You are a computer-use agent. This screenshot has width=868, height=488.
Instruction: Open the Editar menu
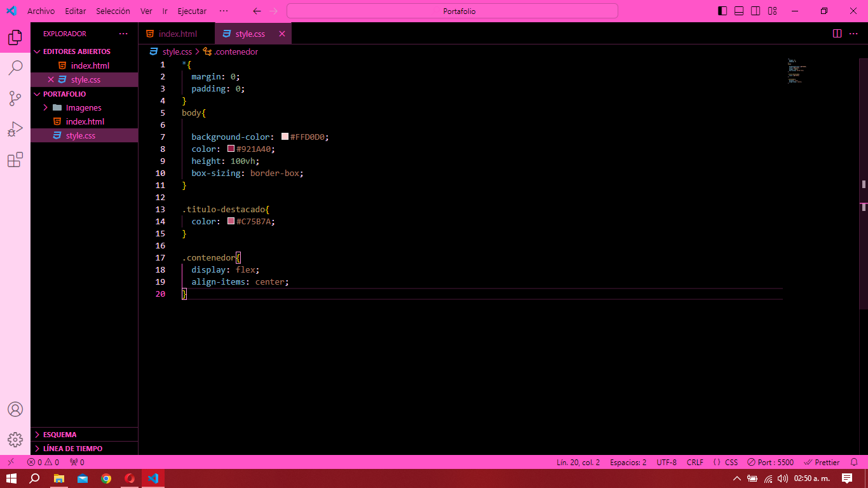click(75, 11)
